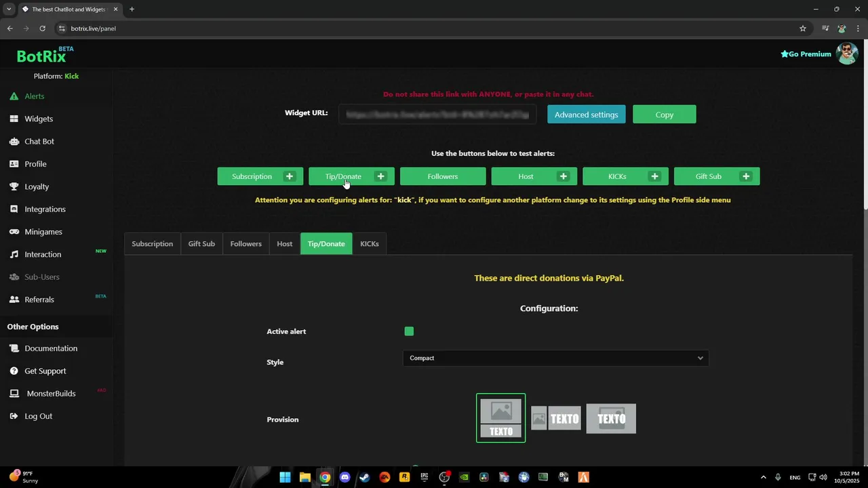
Task: Open the Style dropdown set to Compact
Action: [555, 358]
